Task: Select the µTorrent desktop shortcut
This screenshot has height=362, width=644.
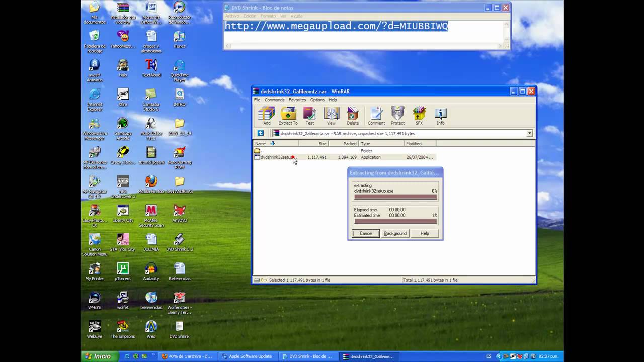Action: click(x=122, y=271)
